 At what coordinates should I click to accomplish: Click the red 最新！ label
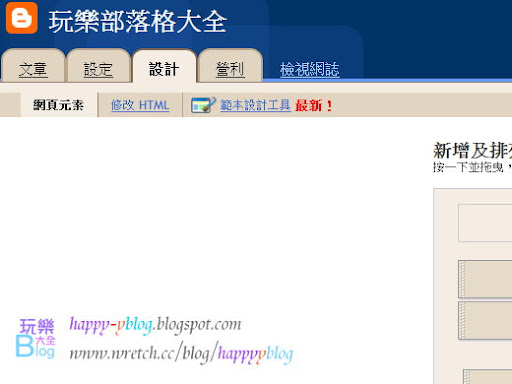click(x=314, y=106)
